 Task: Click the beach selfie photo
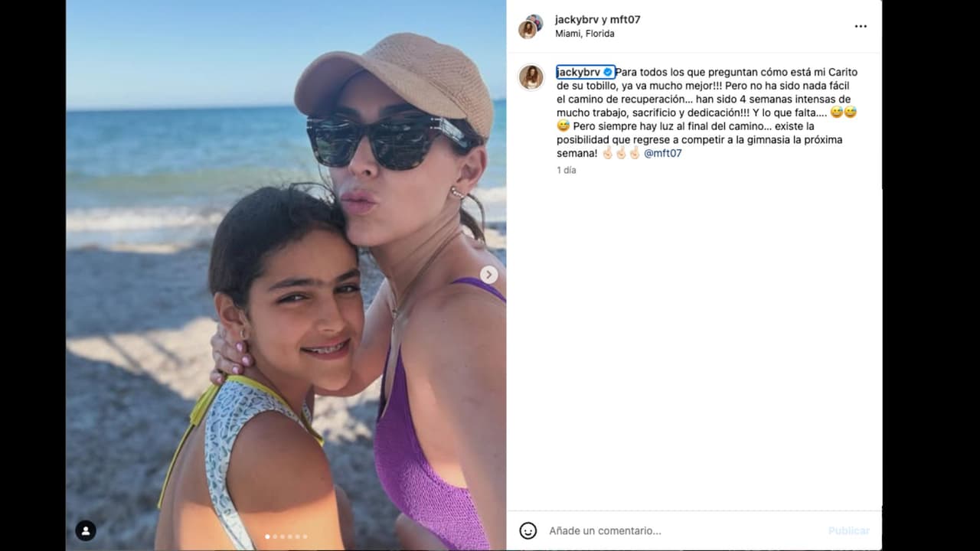(x=286, y=275)
